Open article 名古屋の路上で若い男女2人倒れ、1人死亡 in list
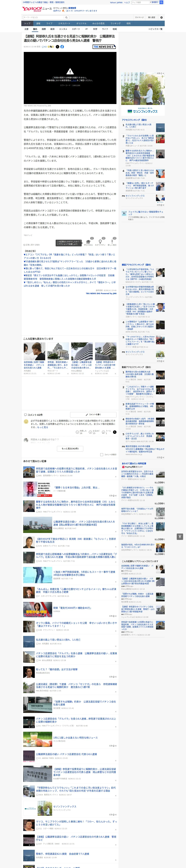Screen dimensions: 186x868 pyautogui.click(x=58, y=640)
